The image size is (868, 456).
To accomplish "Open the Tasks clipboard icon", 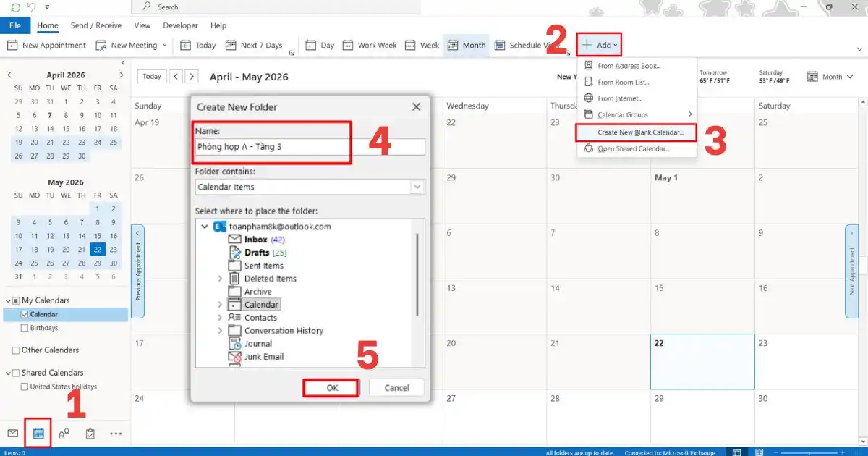I will click(x=90, y=434).
